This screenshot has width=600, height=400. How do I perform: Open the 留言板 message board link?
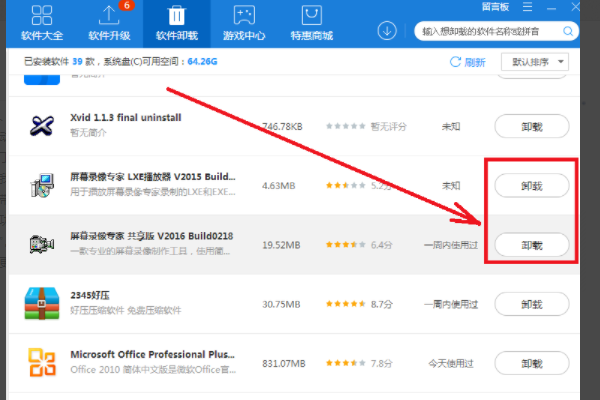tap(495, 7)
